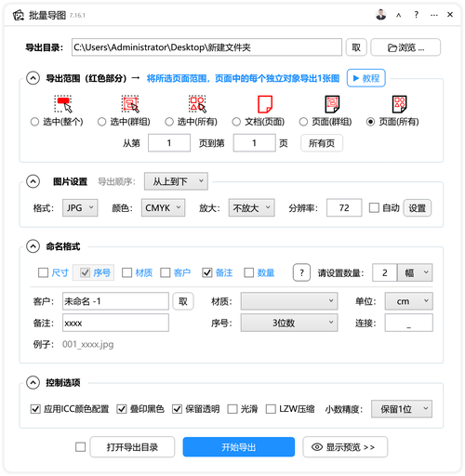Collapse the 图片设置 section
The height and width of the screenshot is (476, 465).
pos(33,181)
